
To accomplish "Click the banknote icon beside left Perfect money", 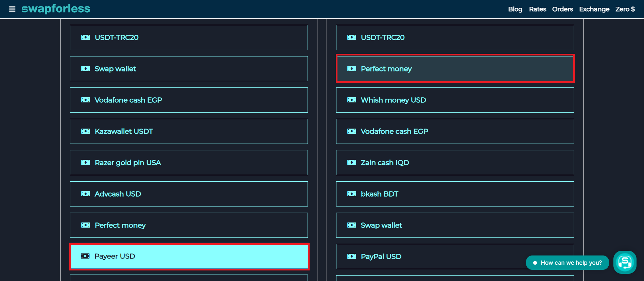I will click(86, 225).
